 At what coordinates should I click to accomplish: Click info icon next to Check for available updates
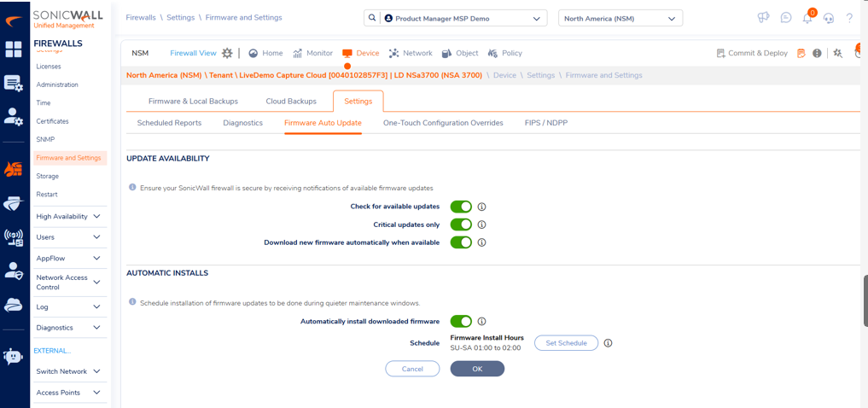click(481, 207)
